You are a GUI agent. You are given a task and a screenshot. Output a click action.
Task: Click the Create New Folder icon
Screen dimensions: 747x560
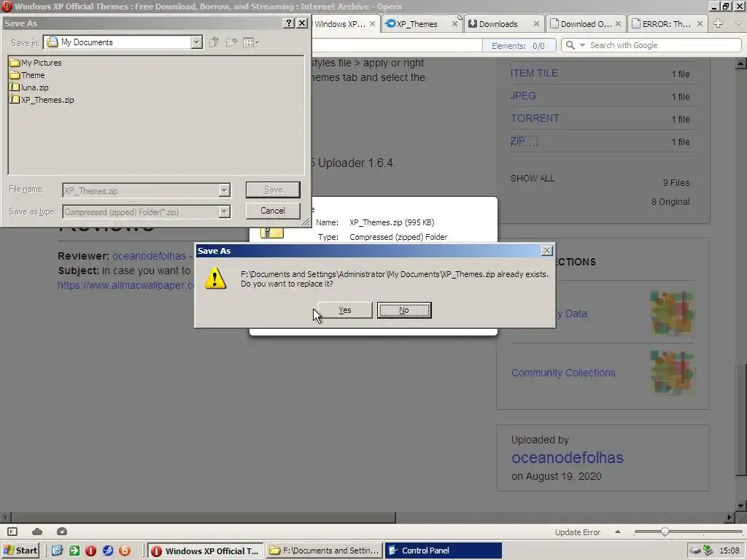click(x=231, y=42)
